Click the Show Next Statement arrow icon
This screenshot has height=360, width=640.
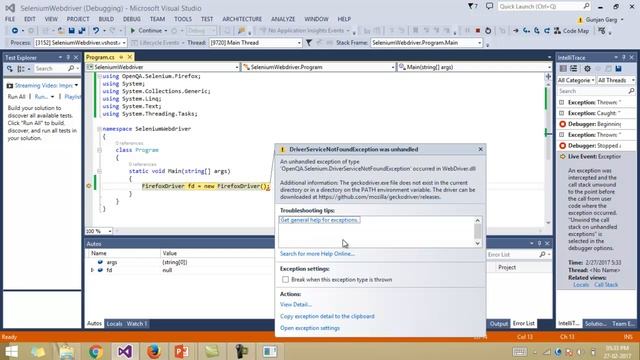point(516,31)
